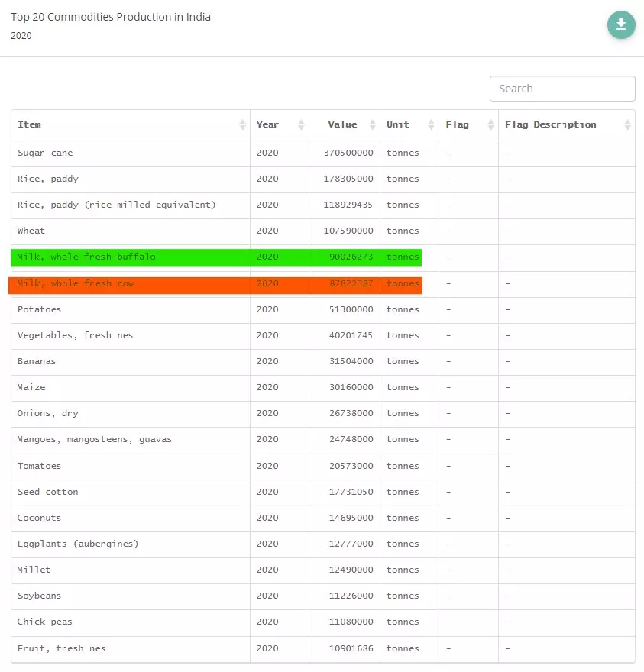Select the Millet item cell
The image size is (644, 672).
(x=131, y=570)
